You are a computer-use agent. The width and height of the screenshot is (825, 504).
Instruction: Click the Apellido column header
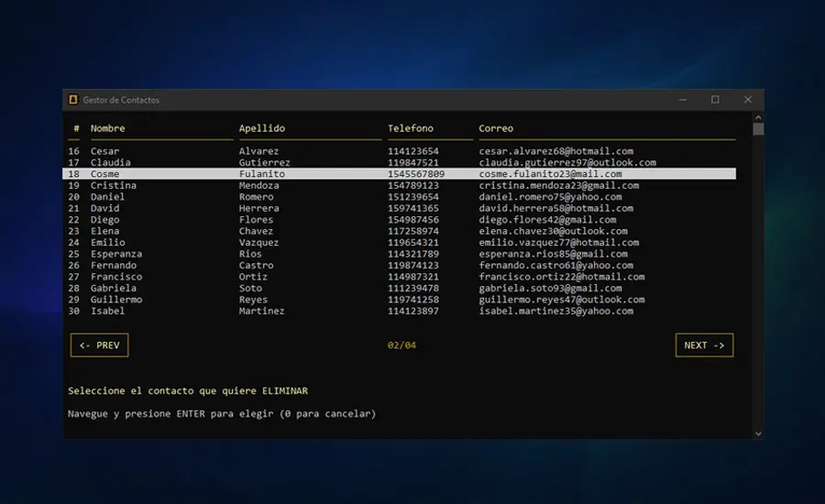[262, 128]
